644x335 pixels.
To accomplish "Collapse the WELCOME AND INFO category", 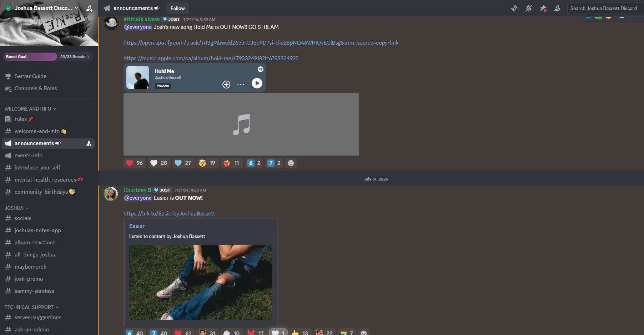I will point(30,109).
